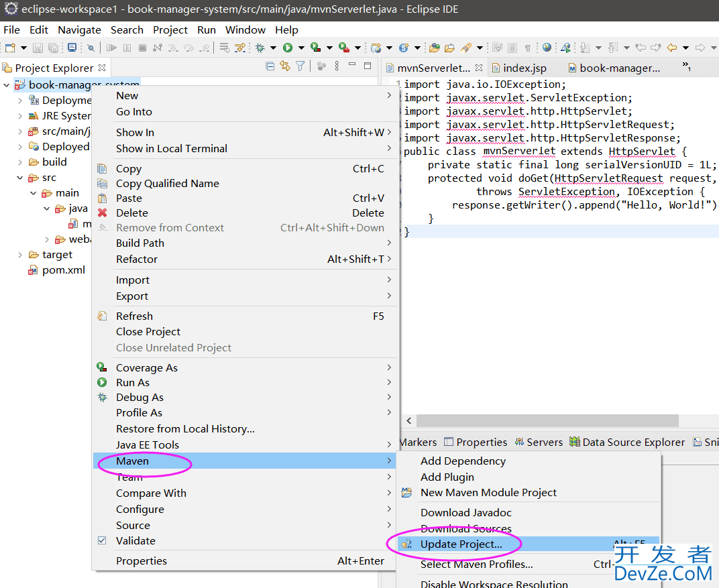The width and height of the screenshot is (719, 588).
Task: Click the filter funnel icon in Project Explorer
Action: coord(300,66)
